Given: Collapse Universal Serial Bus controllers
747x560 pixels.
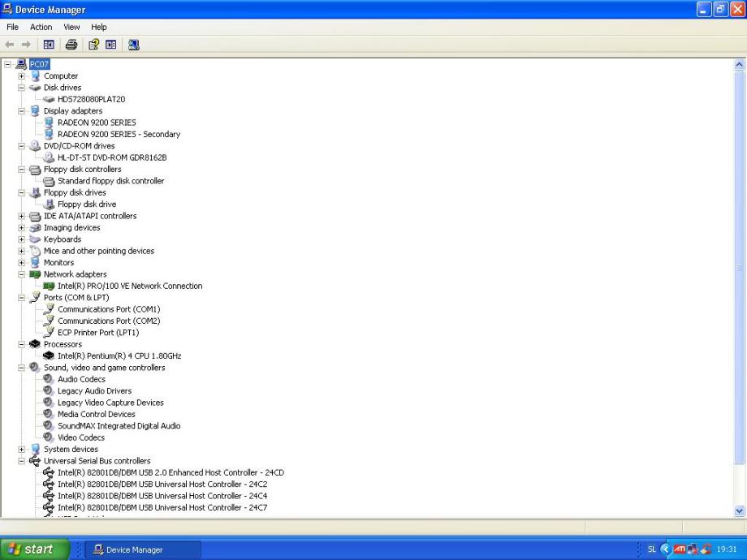Looking at the screenshot, I should coord(21,461).
